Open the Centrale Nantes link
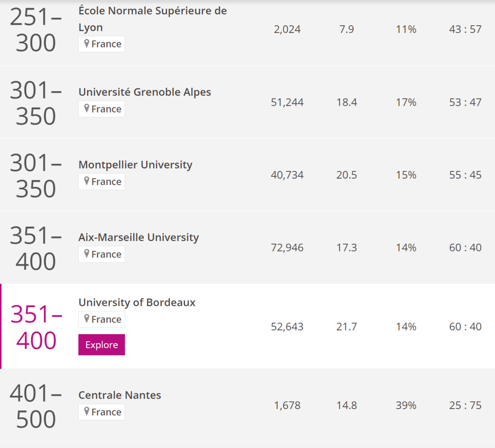495x448 pixels. pyautogui.click(x=120, y=395)
